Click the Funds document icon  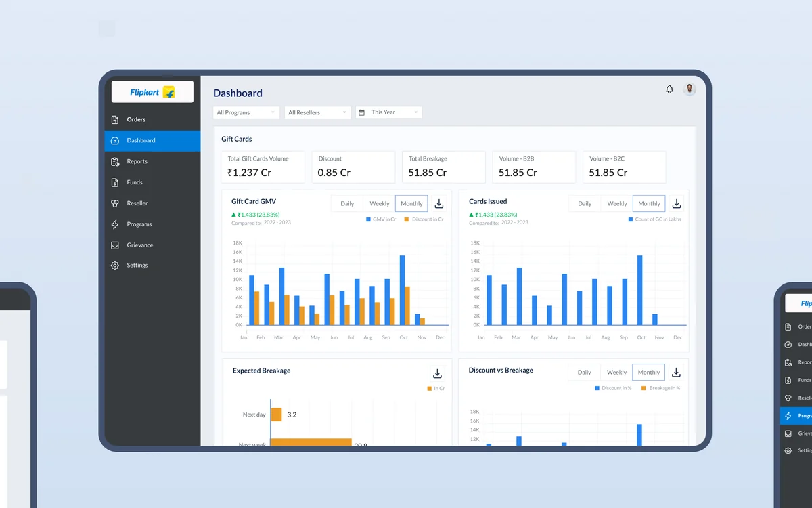click(115, 182)
